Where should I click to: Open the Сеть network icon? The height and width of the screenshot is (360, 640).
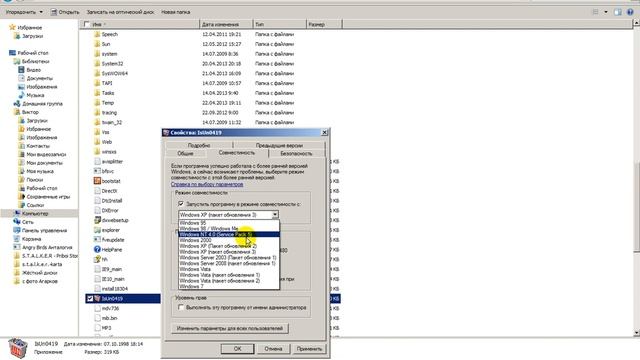coord(17,222)
